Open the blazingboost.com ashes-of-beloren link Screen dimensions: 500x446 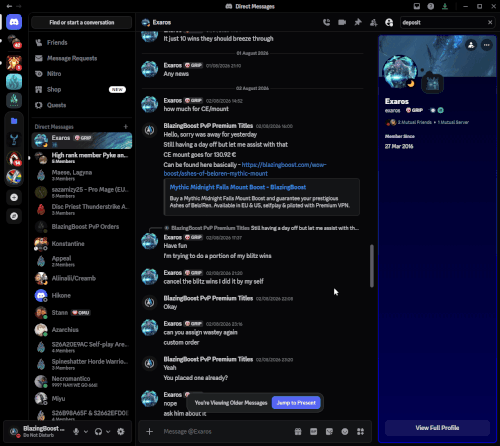(245, 169)
